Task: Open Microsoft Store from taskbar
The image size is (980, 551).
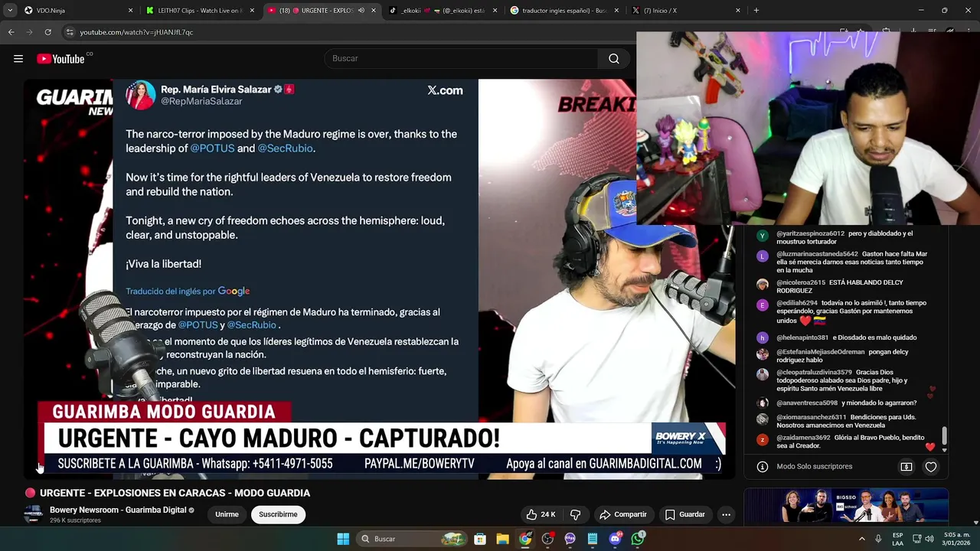Action: click(x=480, y=539)
